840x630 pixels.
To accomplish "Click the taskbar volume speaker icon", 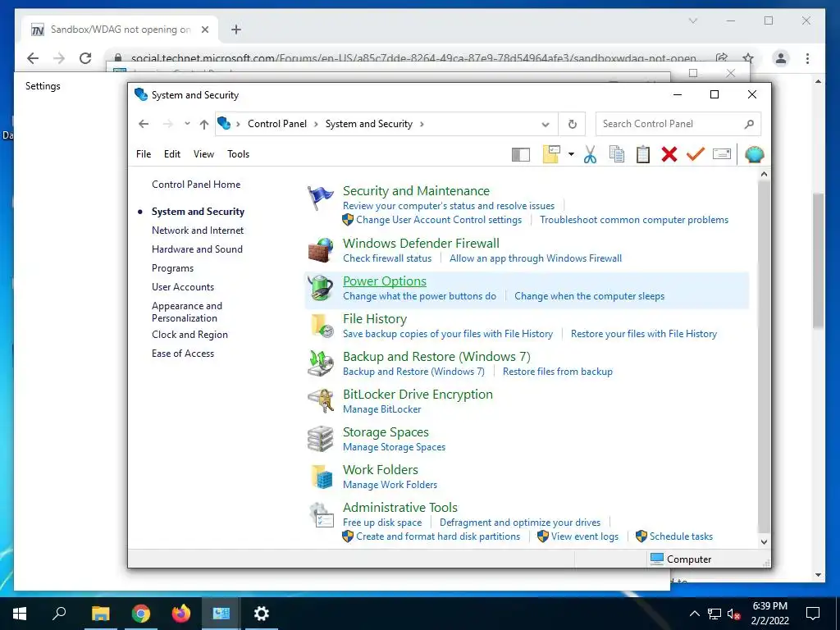I will tap(734, 614).
